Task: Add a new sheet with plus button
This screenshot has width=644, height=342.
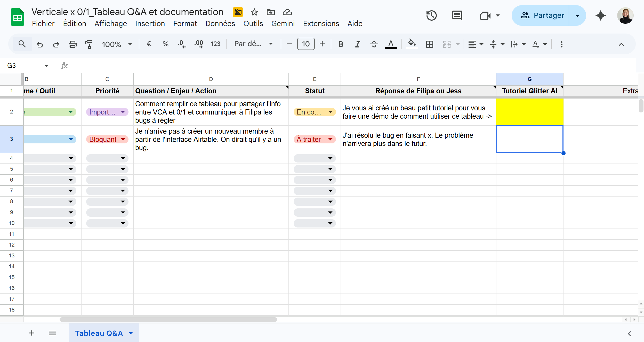Action: [x=32, y=333]
